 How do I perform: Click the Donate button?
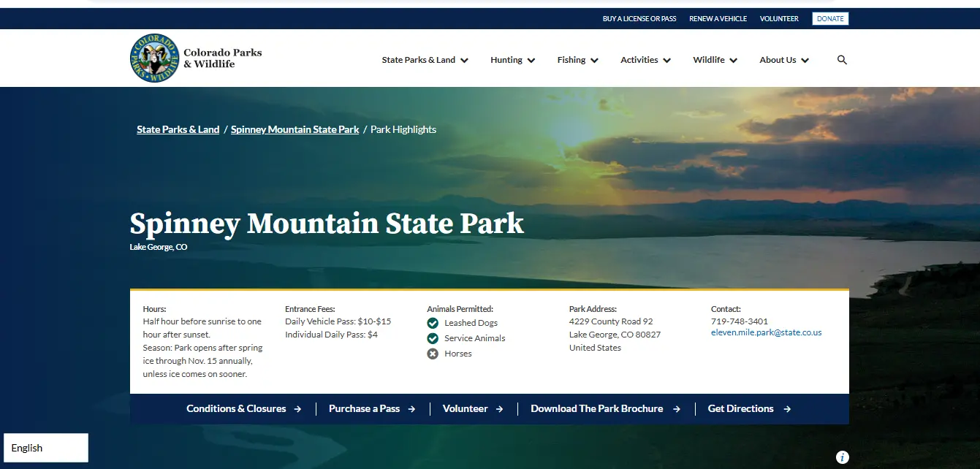(830, 19)
